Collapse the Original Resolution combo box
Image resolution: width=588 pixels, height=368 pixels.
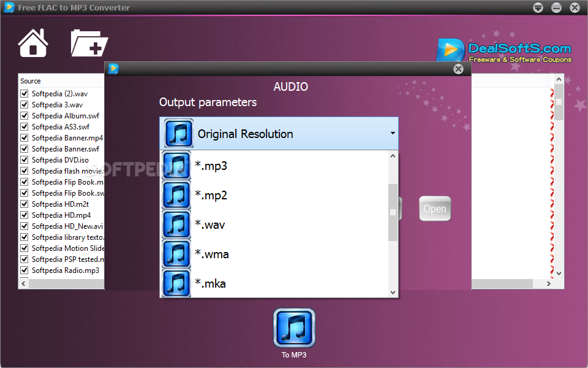point(393,133)
